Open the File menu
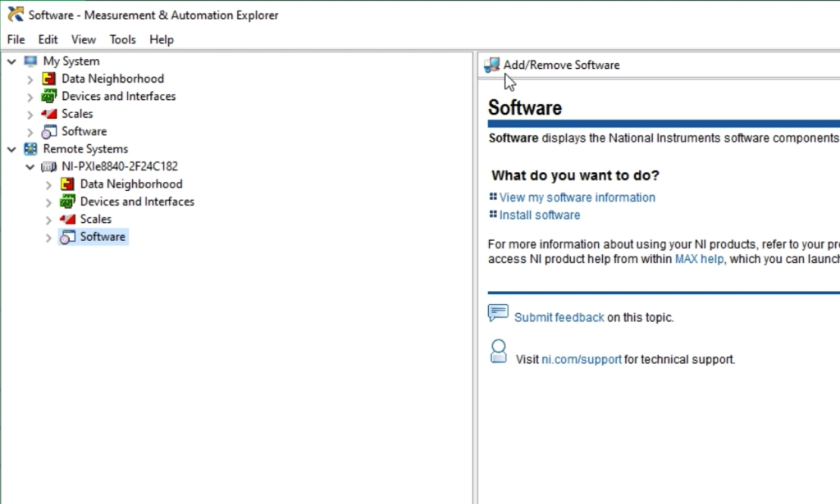The width and height of the screenshot is (840, 504). (x=16, y=39)
